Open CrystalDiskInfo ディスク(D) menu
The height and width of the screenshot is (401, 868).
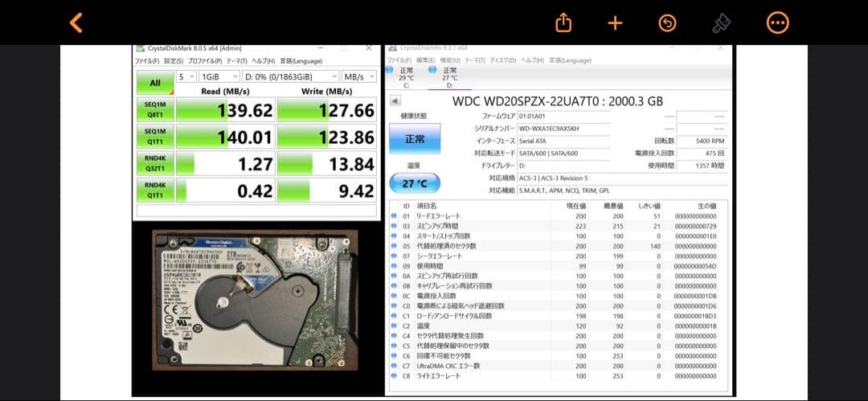point(502,60)
